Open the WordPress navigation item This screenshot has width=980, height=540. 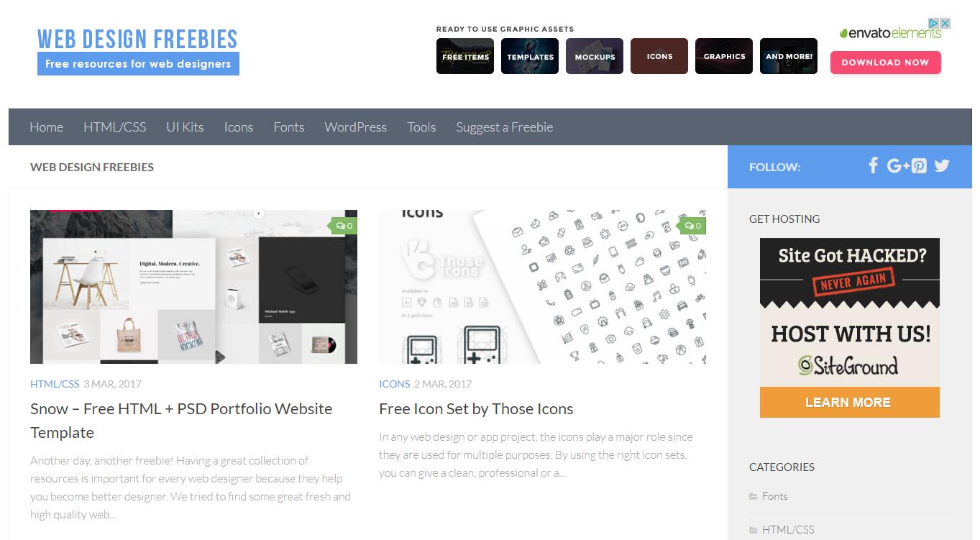(356, 127)
